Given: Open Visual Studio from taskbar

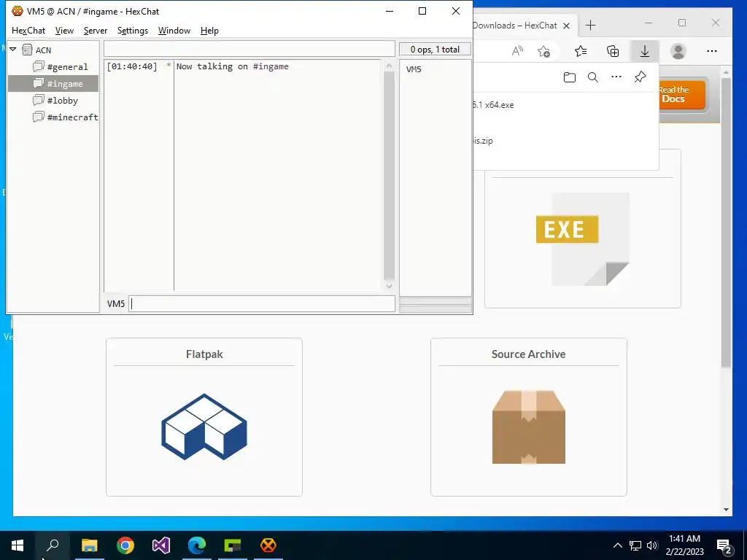Looking at the screenshot, I should (161, 545).
